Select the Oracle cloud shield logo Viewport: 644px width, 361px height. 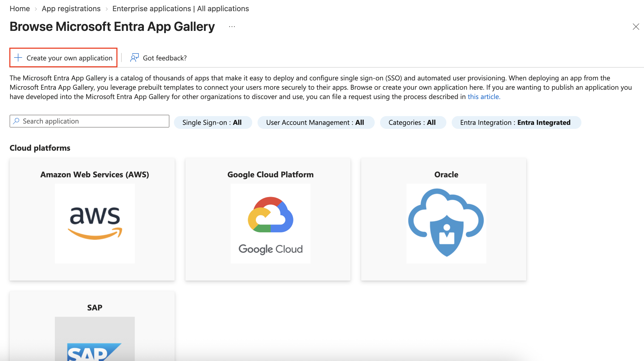click(x=446, y=224)
